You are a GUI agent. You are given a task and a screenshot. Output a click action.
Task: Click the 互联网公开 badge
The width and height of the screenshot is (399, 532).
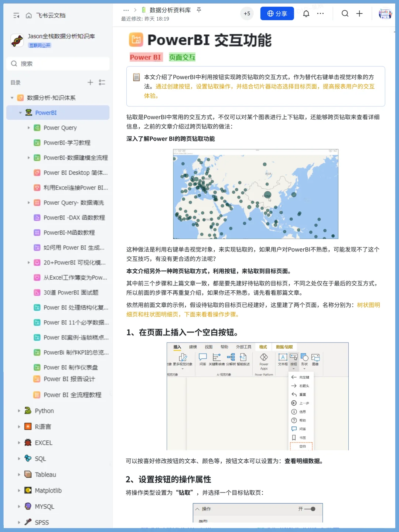(x=40, y=45)
